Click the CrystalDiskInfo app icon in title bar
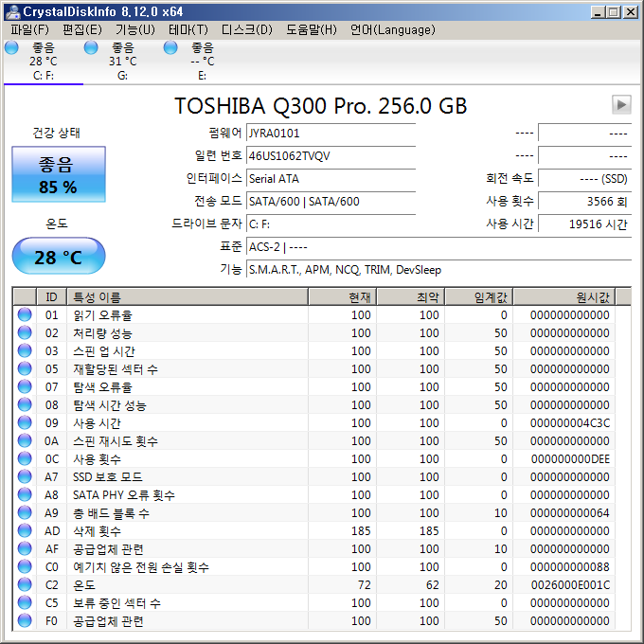The image size is (644, 644). tap(11, 11)
